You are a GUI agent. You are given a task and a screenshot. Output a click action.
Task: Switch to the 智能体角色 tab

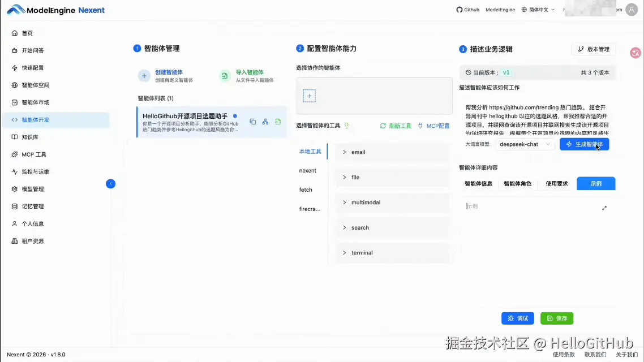click(x=517, y=184)
